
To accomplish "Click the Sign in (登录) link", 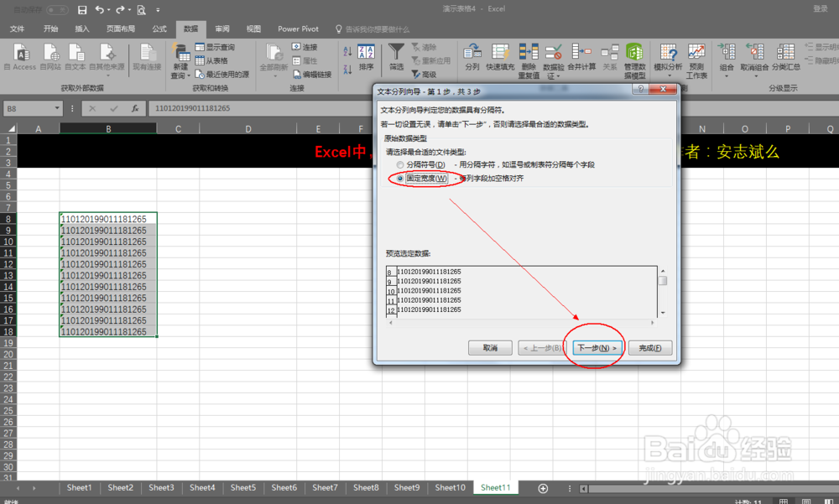I will [x=821, y=8].
